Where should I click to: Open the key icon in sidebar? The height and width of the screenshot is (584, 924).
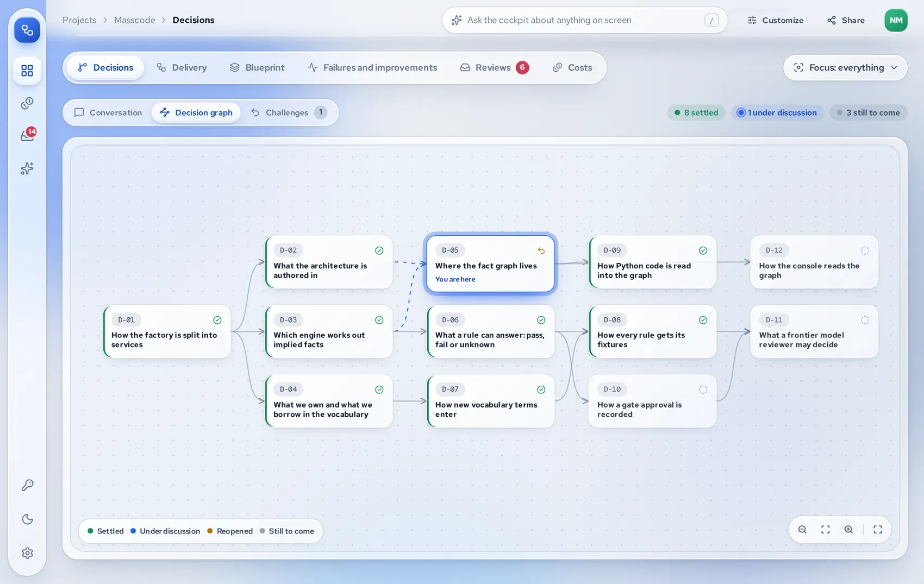click(x=27, y=485)
